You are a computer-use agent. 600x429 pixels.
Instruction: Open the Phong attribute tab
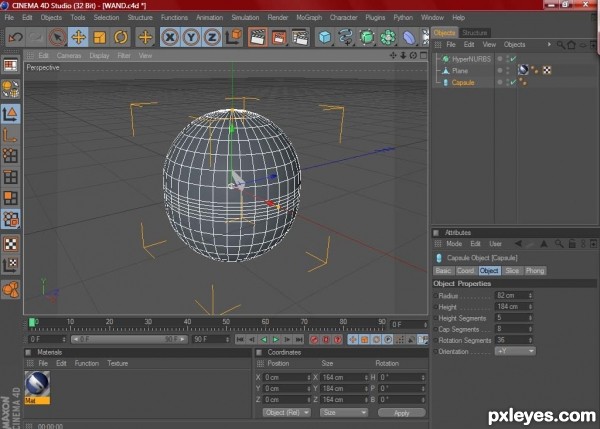(x=535, y=271)
